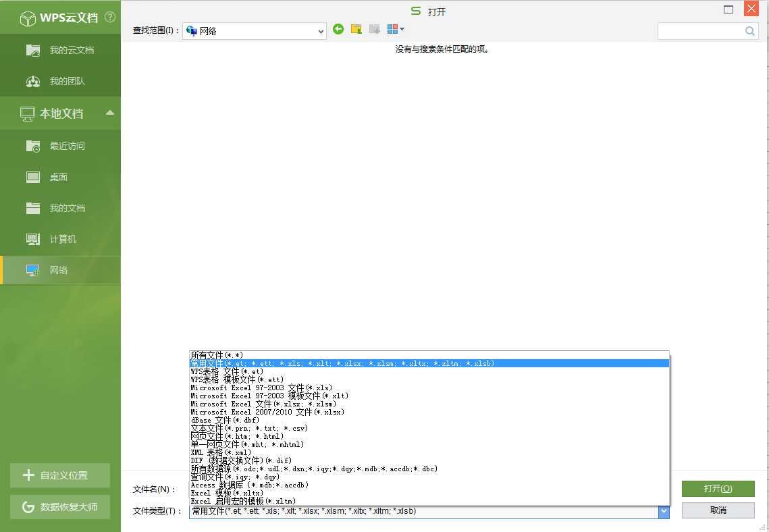
Task: Click the 文件类型 dropdown arrow
Action: (x=664, y=511)
